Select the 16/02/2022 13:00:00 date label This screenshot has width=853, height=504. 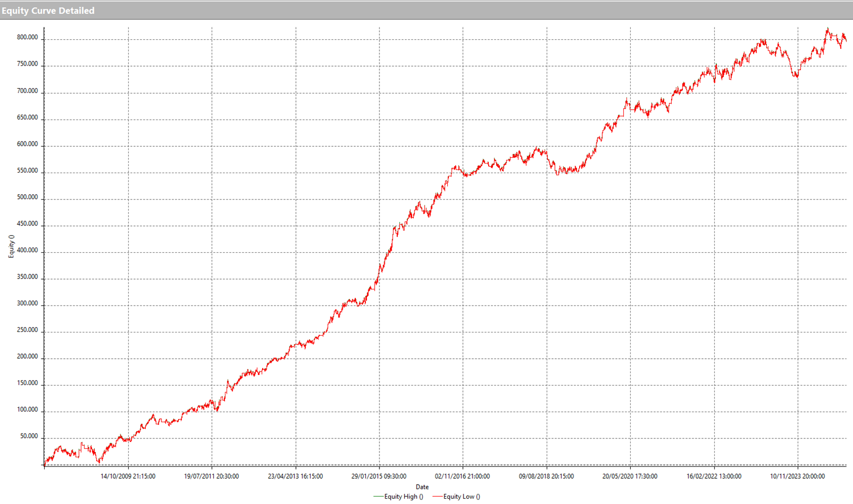[x=714, y=476]
